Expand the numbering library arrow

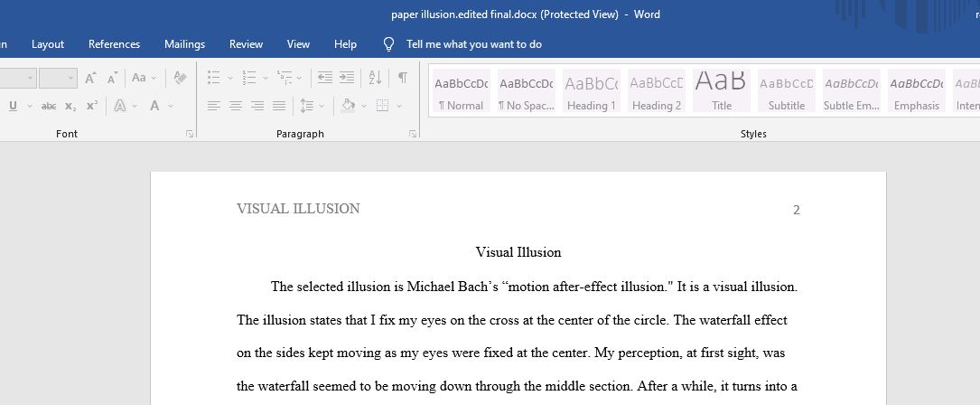tap(265, 79)
